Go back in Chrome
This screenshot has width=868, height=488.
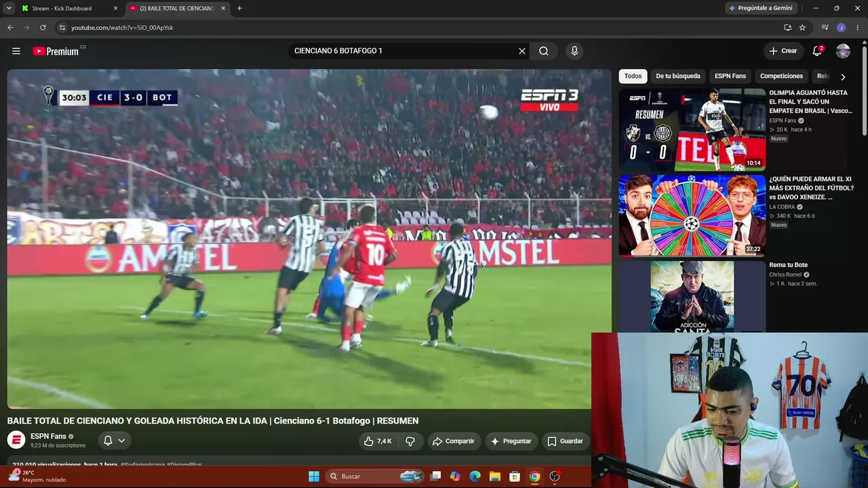click(x=10, y=28)
